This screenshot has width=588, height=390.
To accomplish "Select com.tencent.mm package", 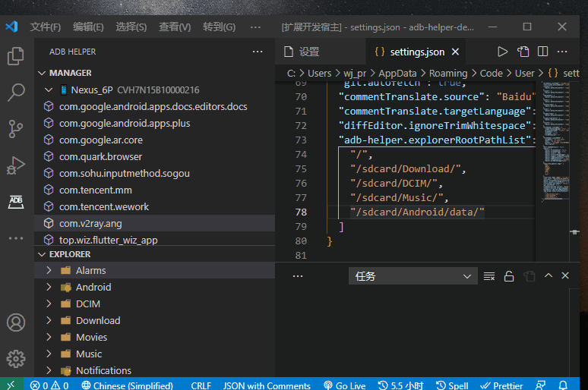I will click(154, 190).
